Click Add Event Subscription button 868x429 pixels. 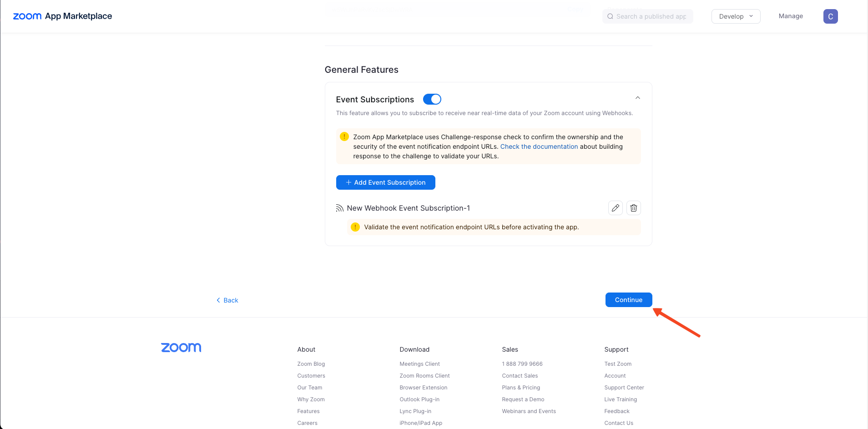pos(385,182)
